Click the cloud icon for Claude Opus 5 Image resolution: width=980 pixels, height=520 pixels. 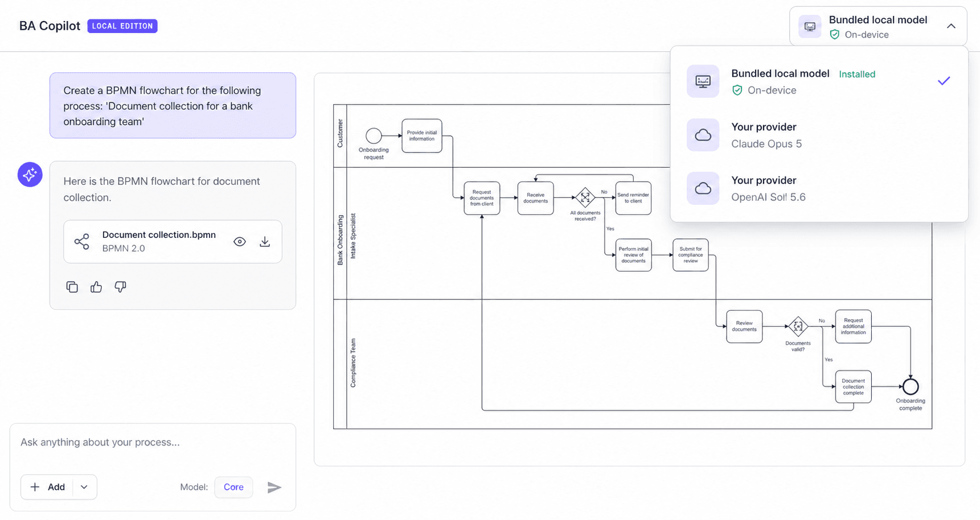click(703, 135)
